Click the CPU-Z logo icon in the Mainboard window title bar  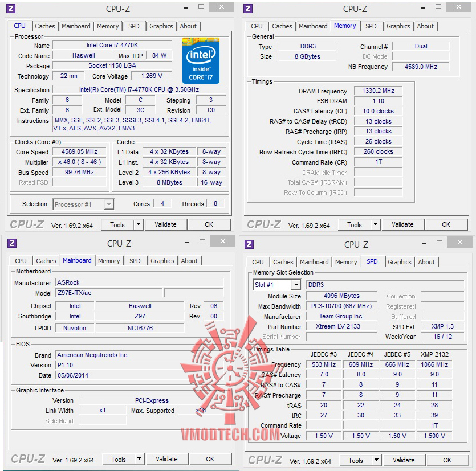pos(12,243)
